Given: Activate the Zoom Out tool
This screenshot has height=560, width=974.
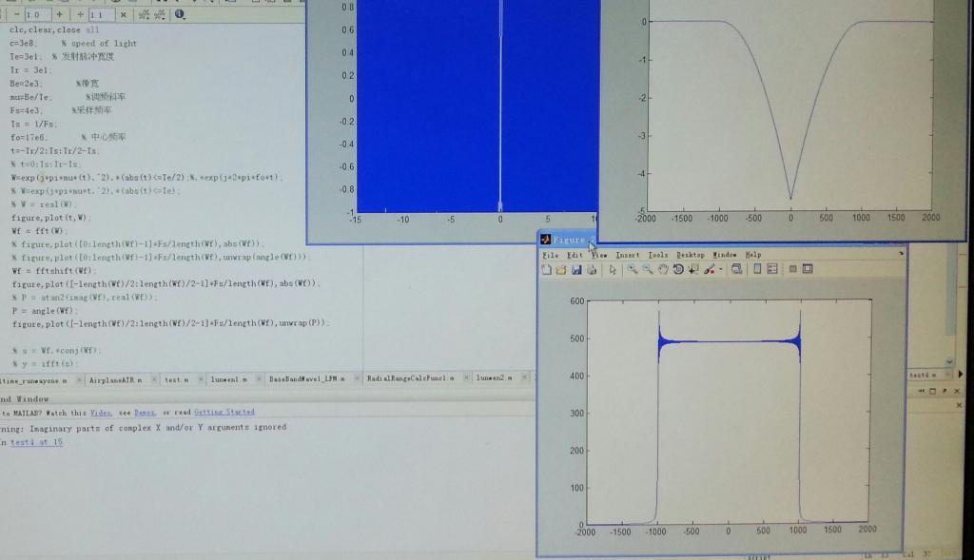Looking at the screenshot, I should pos(647,269).
